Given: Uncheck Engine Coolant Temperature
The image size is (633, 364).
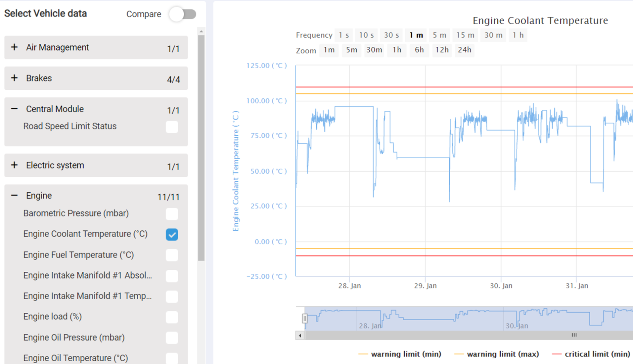Looking at the screenshot, I should click(172, 234).
